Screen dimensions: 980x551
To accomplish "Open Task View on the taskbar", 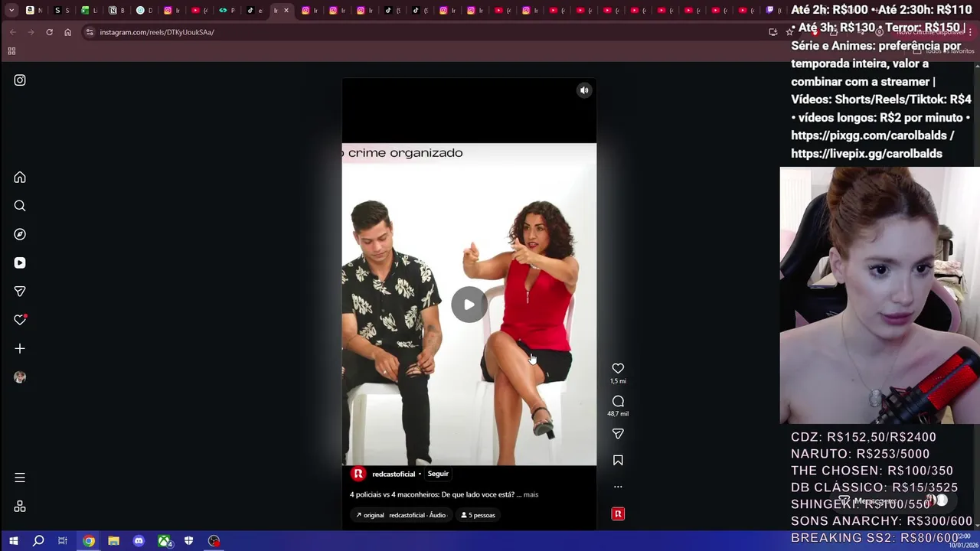I will [63, 541].
